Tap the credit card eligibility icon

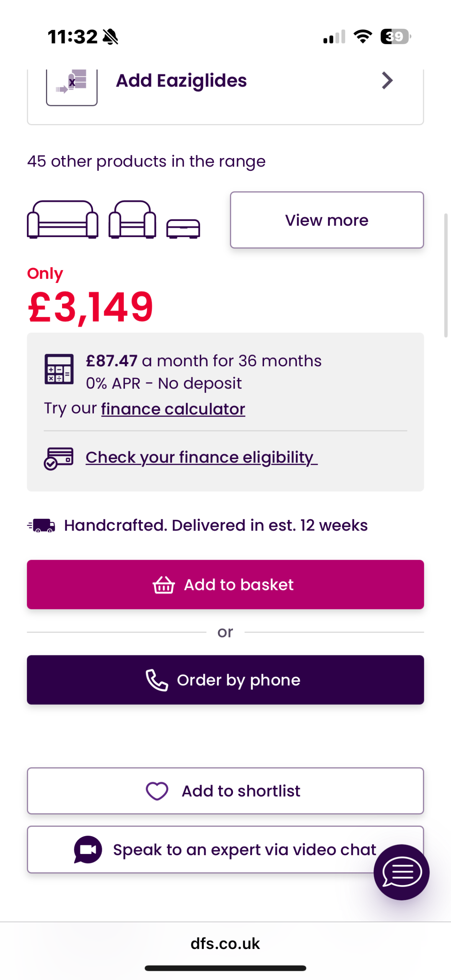click(59, 458)
